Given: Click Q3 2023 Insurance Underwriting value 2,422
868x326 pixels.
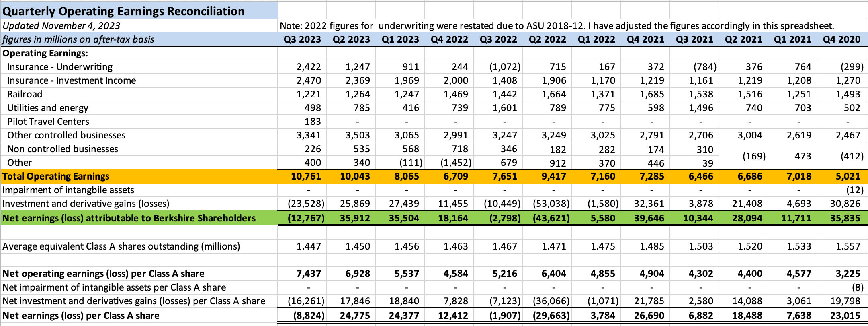Looking at the screenshot, I should tap(309, 67).
